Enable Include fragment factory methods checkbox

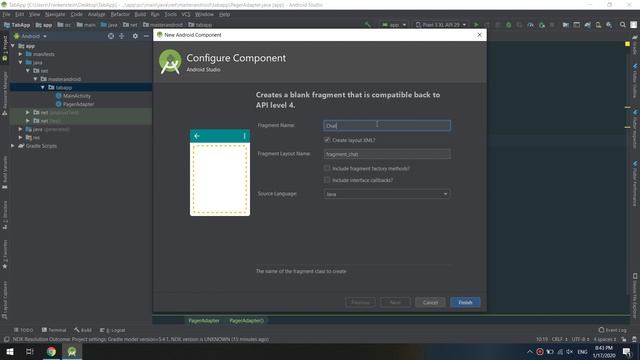click(x=327, y=168)
